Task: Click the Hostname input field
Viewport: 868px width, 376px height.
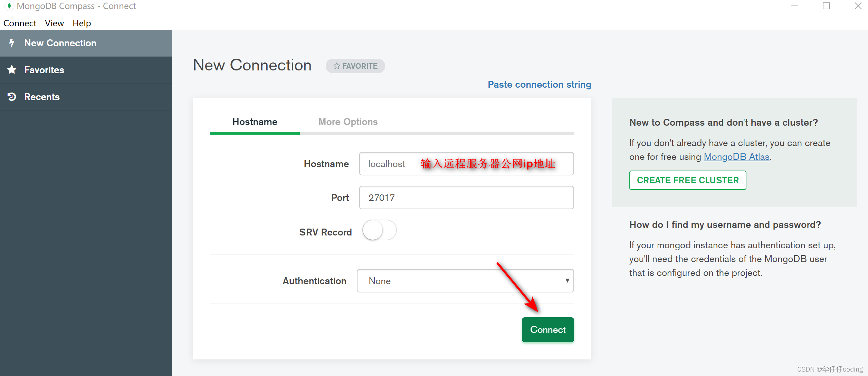Action: (467, 163)
